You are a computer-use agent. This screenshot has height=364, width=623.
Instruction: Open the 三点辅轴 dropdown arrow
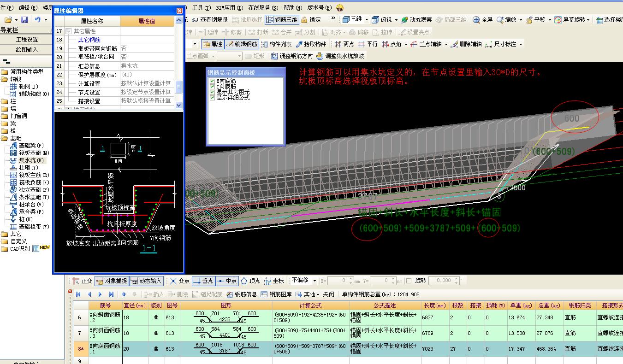(446, 44)
